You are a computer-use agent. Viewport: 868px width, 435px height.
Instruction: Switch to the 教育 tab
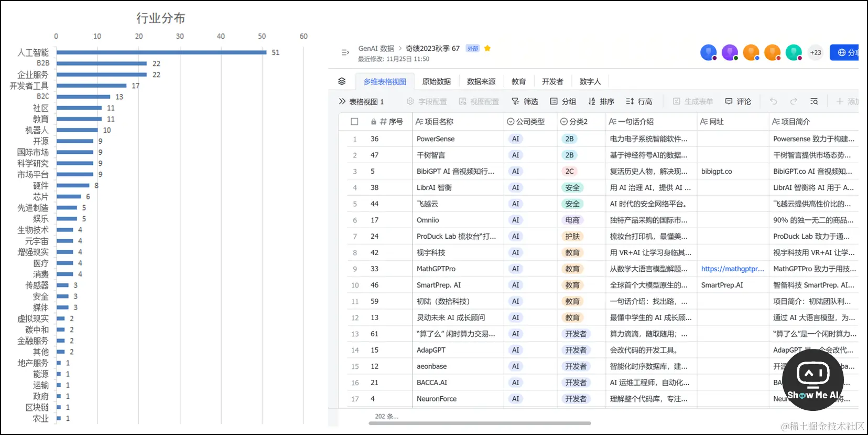(519, 81)
